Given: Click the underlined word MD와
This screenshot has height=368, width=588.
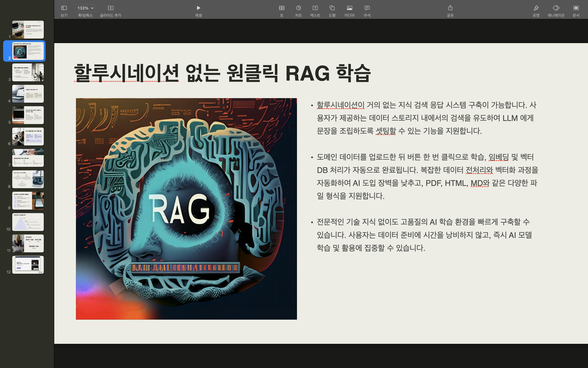Looking at the screenshot, I should pyautogui.click(x=480, y=183).
